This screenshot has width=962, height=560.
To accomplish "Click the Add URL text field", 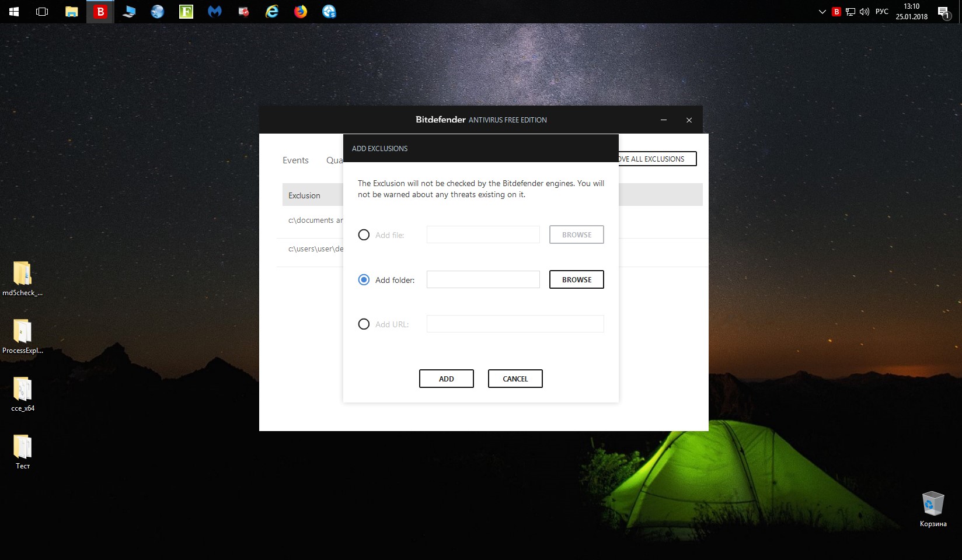I will click(515, 324).
